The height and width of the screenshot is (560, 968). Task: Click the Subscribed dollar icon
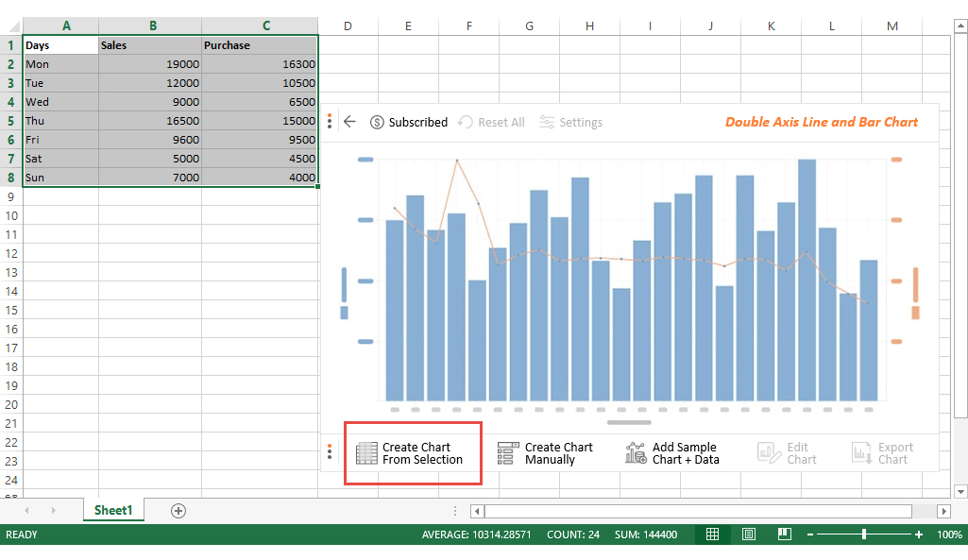(377, 122)
